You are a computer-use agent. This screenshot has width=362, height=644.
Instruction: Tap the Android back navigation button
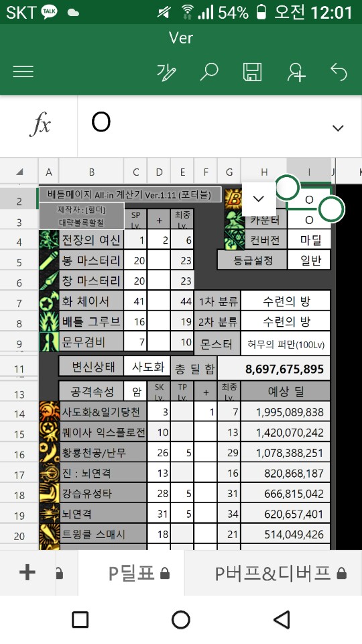click(x=282, y=619)
